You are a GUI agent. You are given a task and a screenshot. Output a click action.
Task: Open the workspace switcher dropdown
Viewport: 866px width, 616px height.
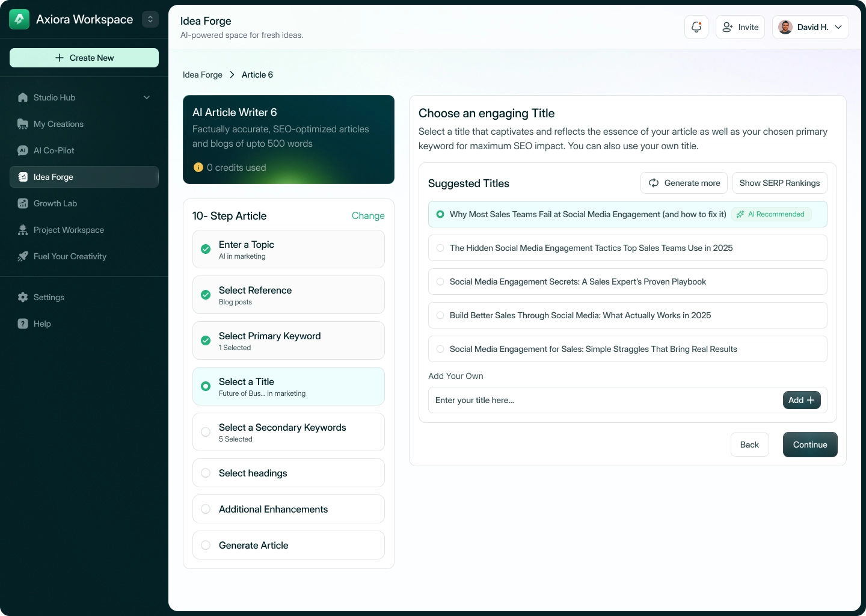(150, 19)
